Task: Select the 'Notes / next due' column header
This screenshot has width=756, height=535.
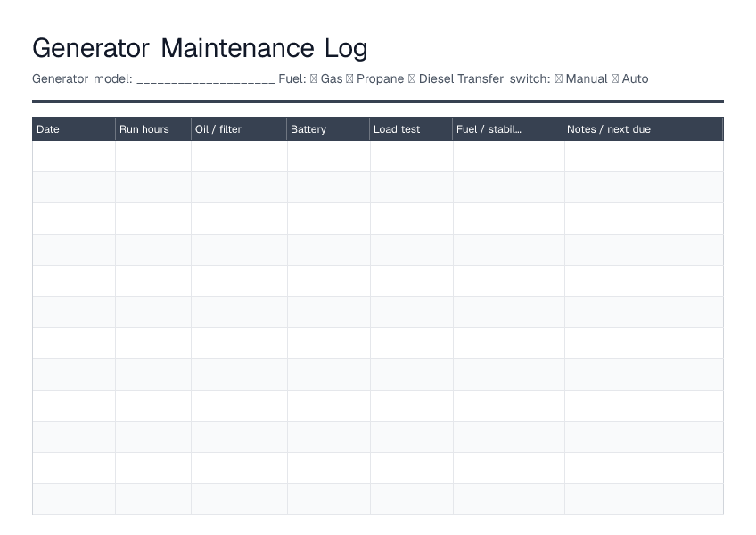Action: (643, 128)
